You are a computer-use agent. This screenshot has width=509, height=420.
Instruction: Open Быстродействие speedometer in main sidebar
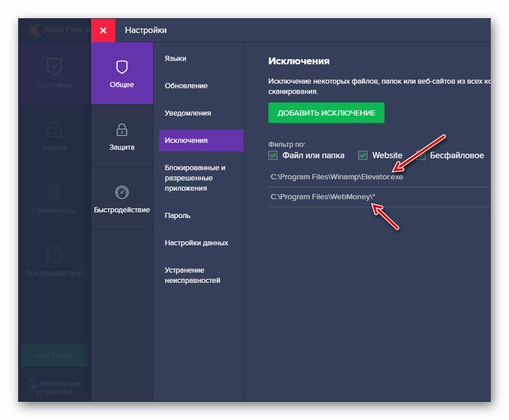click(x=54, y=254)
